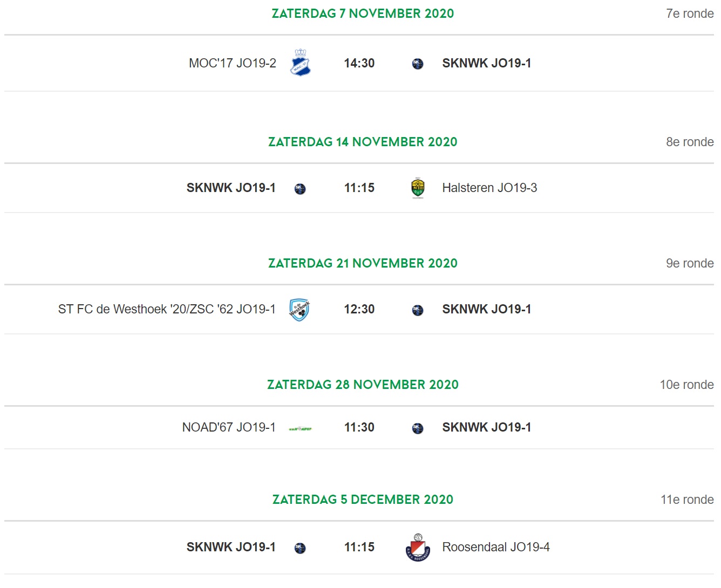Click SKNWK logo in the 7 November match

coord(418,64)
